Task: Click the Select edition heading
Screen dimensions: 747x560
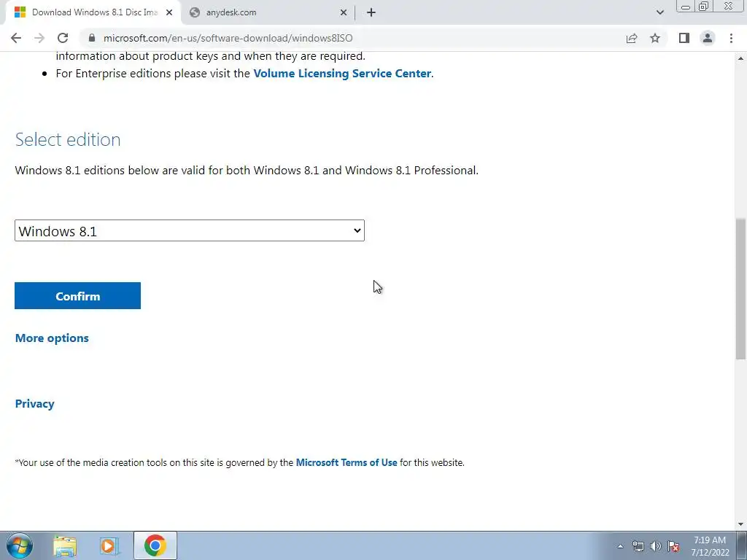Action: [68, 139]
